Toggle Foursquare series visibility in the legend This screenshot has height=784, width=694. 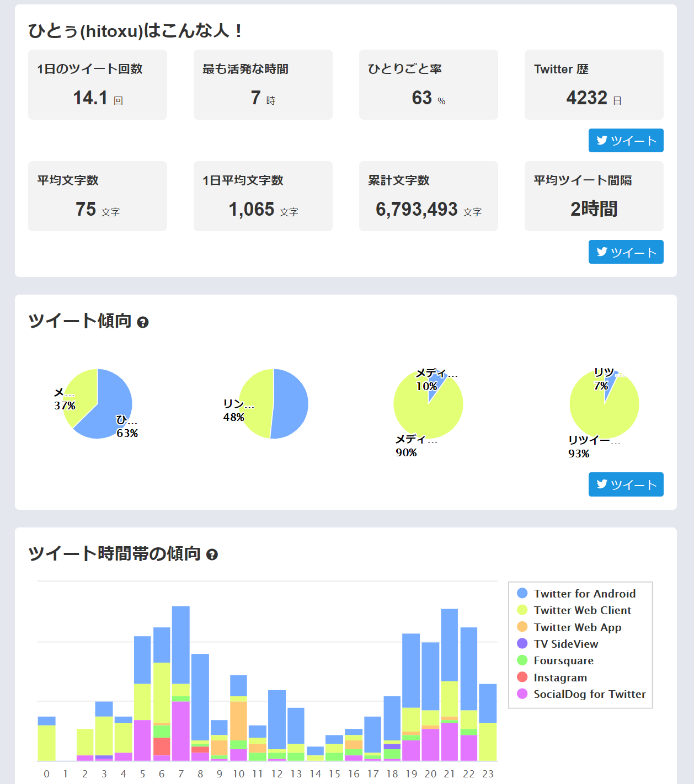coord(563,660)
